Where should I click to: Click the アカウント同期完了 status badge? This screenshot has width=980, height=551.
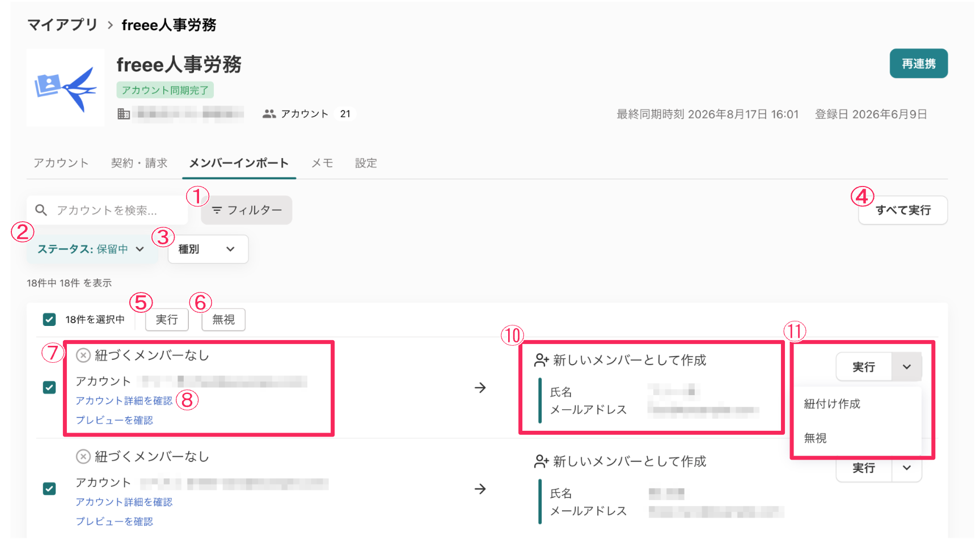pos(165,90)
